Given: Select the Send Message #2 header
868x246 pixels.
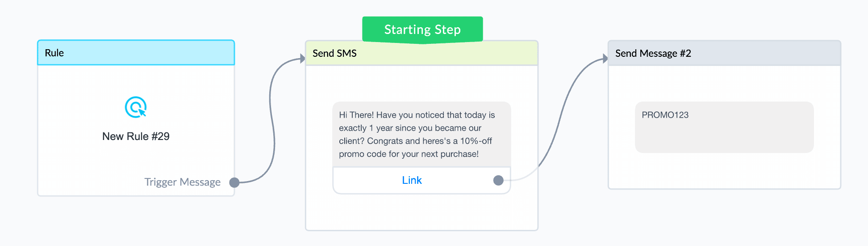Looking at the screenshot, I should [x=724, y=53].
